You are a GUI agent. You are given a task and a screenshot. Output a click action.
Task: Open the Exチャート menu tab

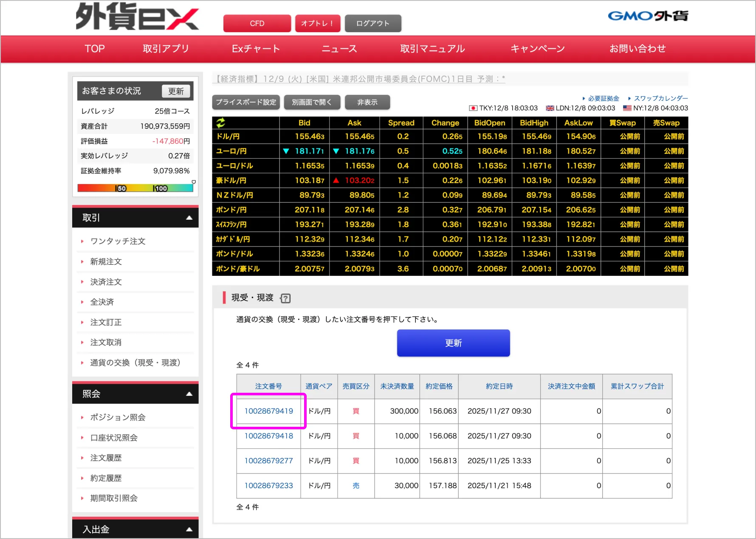[x=256, y=49]
